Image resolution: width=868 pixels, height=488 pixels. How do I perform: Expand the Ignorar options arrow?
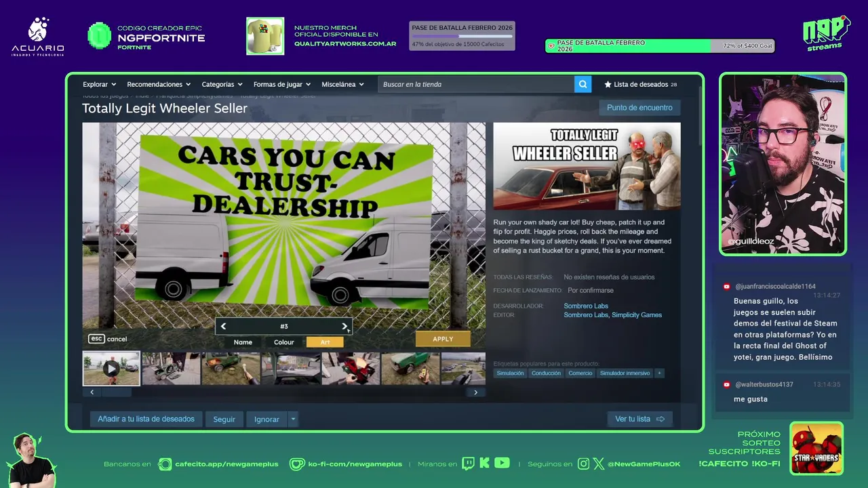[293, 419]
